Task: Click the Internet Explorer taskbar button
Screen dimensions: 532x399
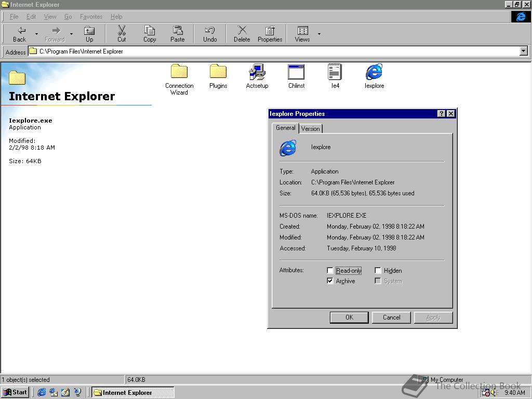Action: (133, 392)
